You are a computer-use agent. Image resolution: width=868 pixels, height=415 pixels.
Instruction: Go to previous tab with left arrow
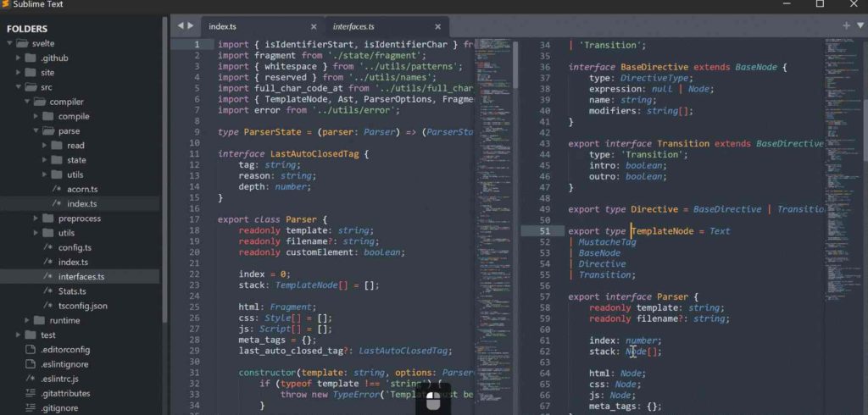tap(181, 25)
